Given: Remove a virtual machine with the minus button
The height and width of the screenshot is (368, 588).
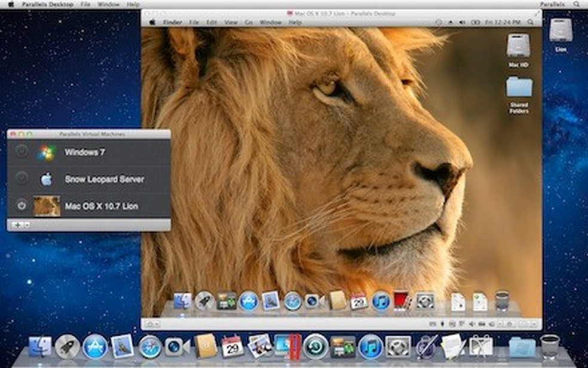Looking at the screenshot, I should click(x=27, y=224).
